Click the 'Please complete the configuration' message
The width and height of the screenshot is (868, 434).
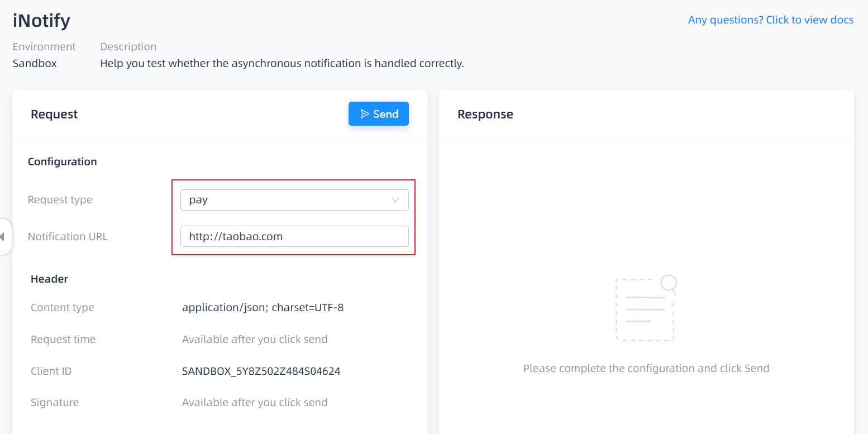click(646, 369)
